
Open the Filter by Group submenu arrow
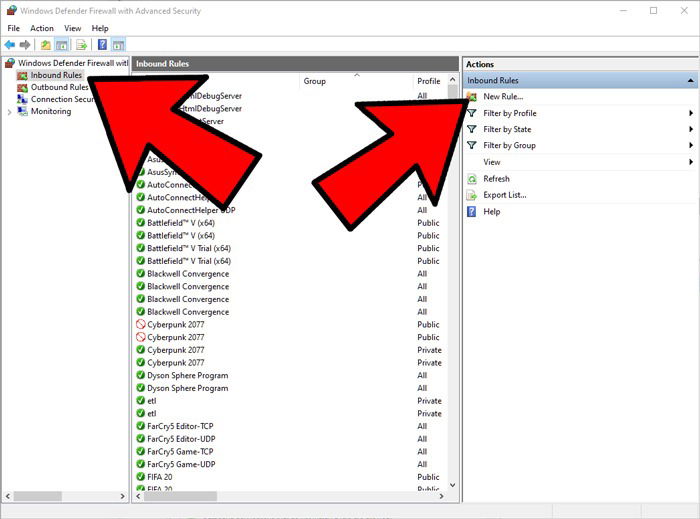point(691,145)
